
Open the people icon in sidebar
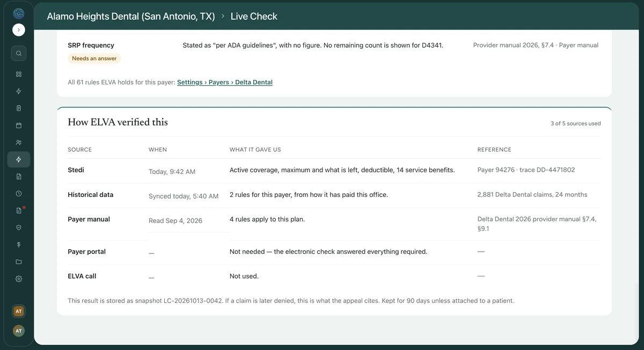pos(19,142)
